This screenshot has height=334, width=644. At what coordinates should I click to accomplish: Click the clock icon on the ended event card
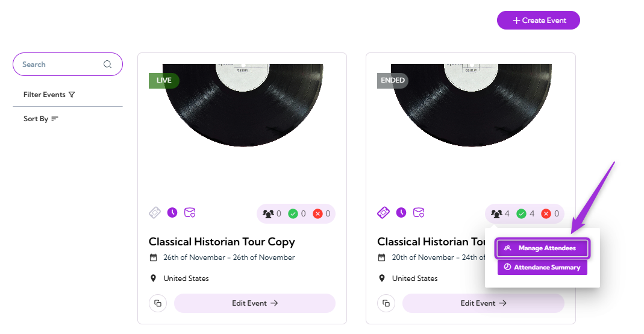point(401,212)
